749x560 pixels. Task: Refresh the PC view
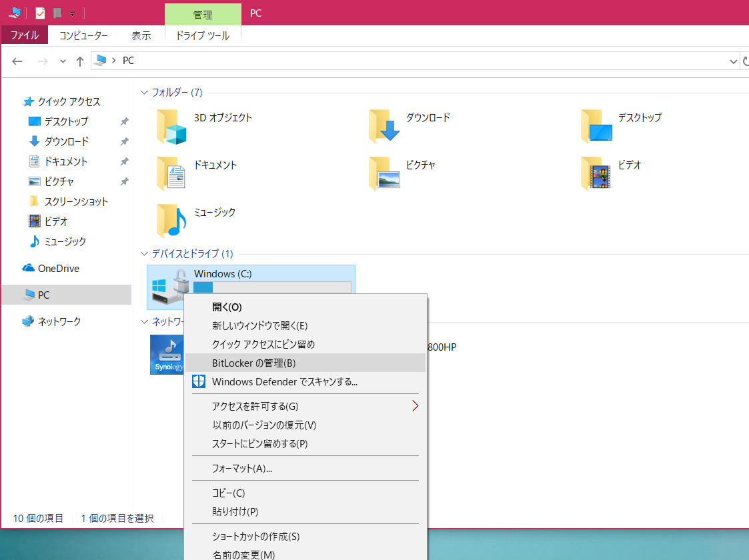point(745,61)
